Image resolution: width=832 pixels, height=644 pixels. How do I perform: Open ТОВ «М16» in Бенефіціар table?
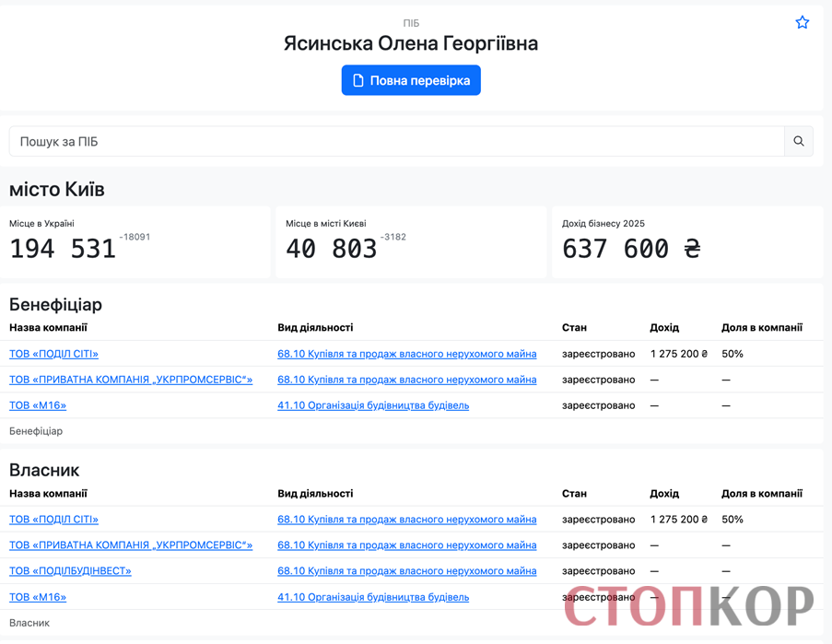[38, 405]
